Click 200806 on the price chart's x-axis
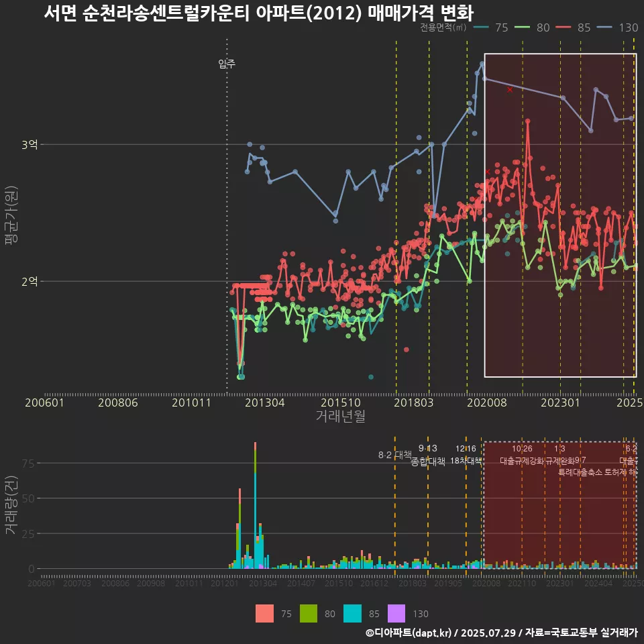Viewport: 644px width, 644px height. click(118, 402)
